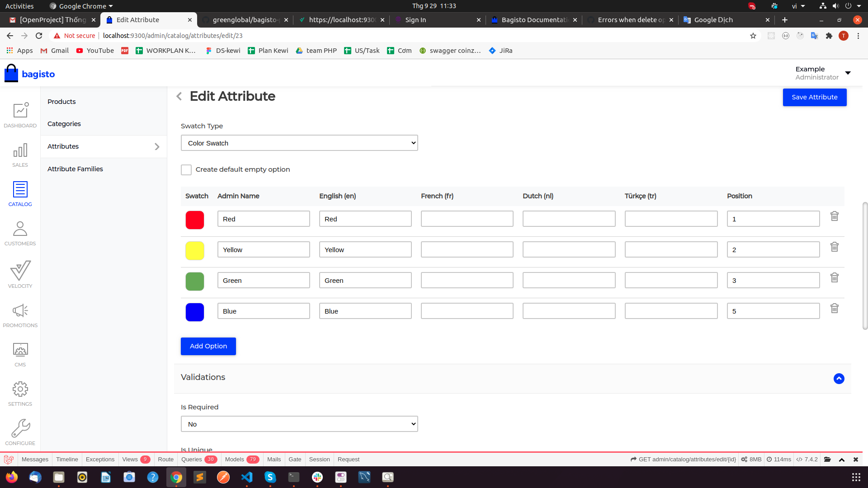Toggle Create default empty option checkbox
Image resolution: width=868 pixels, height=488 pixels.
click(186, 170)
